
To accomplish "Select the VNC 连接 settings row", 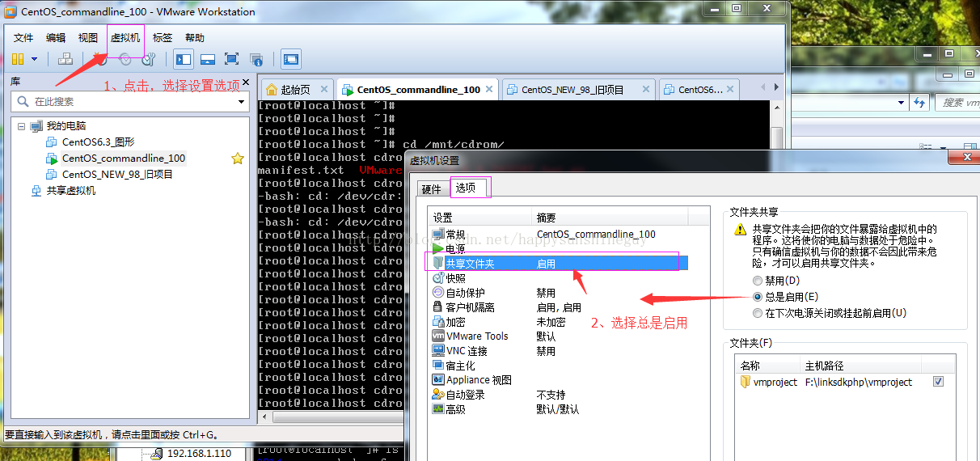I will click(558, 351).
